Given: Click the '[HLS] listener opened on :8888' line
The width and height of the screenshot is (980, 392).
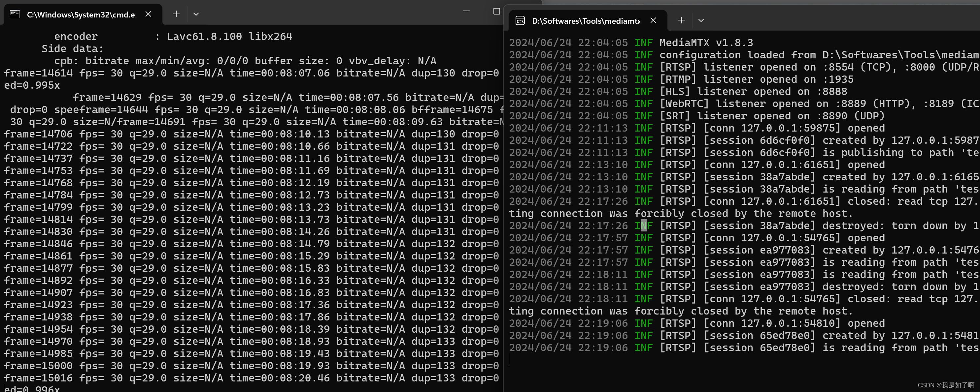Looking at the screenshot, I should [678, 91].
